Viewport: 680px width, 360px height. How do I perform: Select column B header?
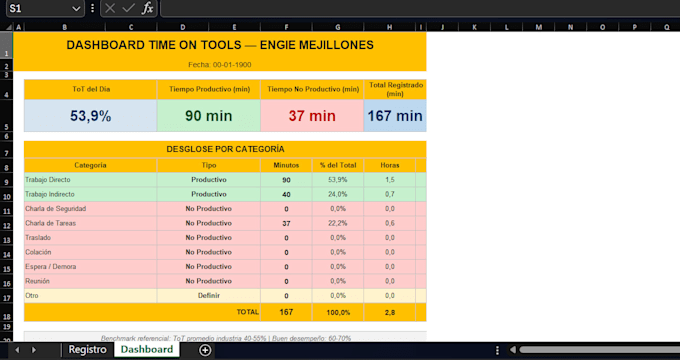65,27
